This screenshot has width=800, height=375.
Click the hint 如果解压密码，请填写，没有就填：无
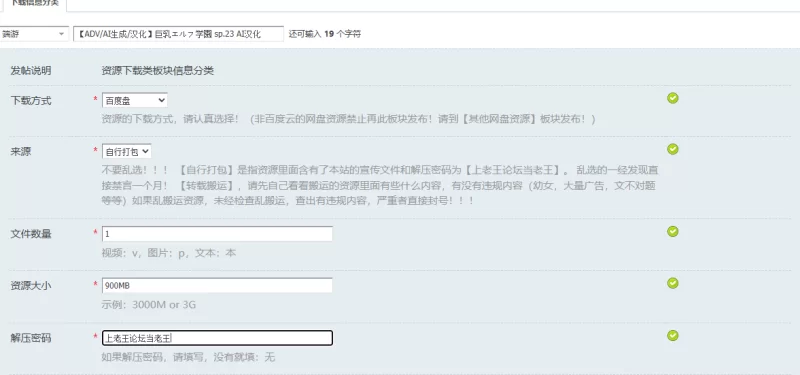(x=188, y=357)
